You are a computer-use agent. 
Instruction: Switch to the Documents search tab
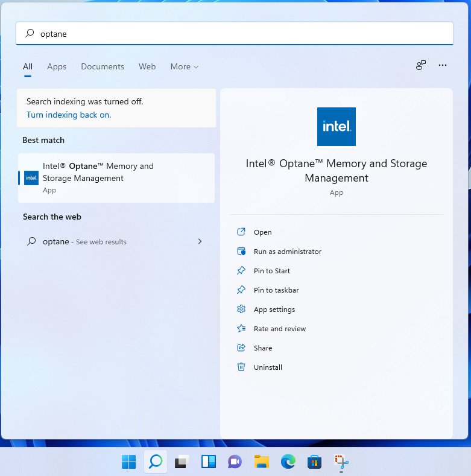point(103,67)
